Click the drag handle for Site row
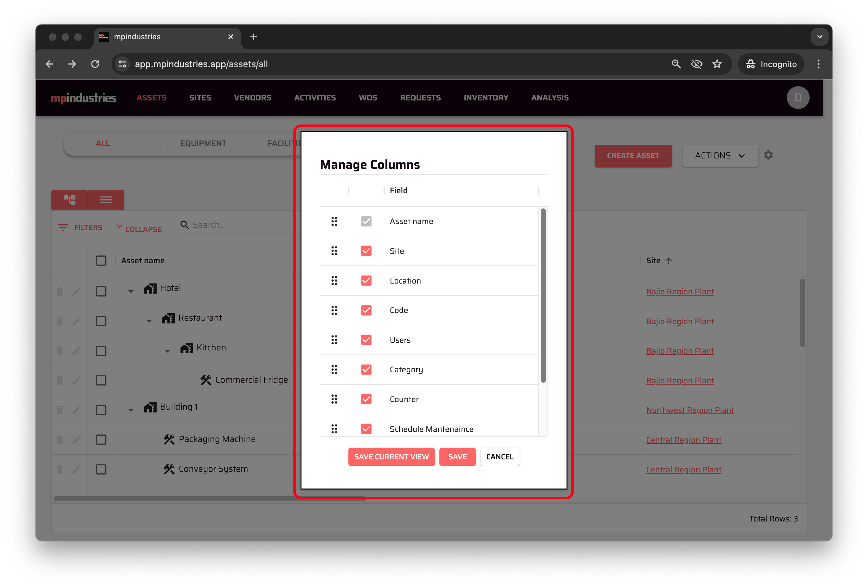The width and height of the screenshot is (868, 588). click(x=334, y=251)
